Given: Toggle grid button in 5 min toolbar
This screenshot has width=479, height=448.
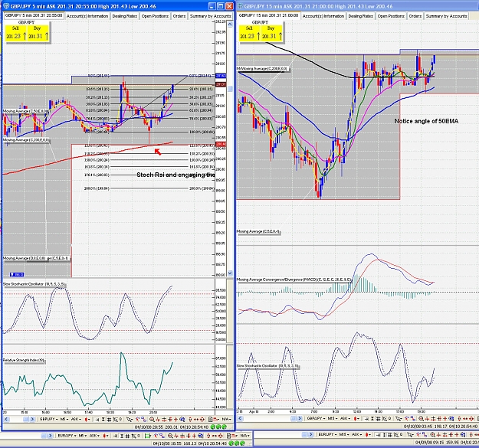Looking at the screenshot, I should [109, 420].
